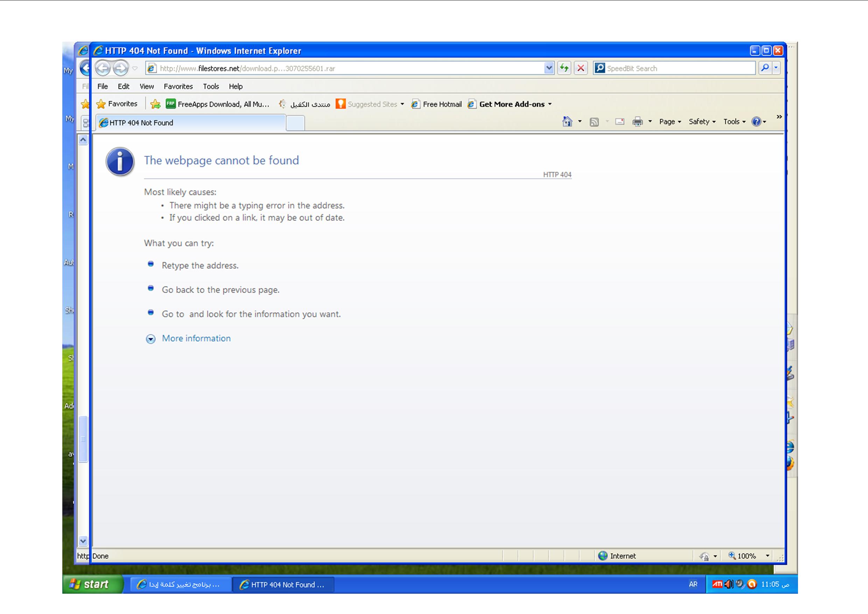Click the Home icon in the command bar
This screenshot has height=614, width=868.
click(567, 121)
